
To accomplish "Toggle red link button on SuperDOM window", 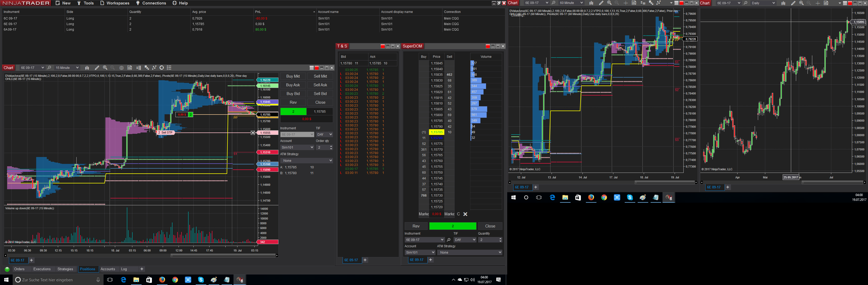I will pyautogui.click(x=488, y=46).
